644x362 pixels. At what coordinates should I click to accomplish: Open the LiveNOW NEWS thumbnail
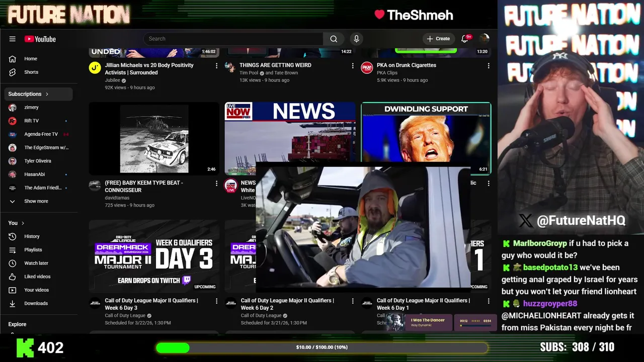[x=290, y=133]
